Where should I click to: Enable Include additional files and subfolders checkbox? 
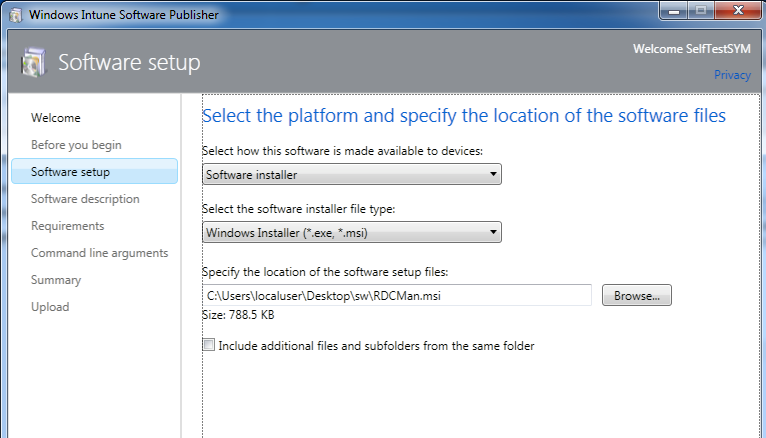[x=209, y=346]
